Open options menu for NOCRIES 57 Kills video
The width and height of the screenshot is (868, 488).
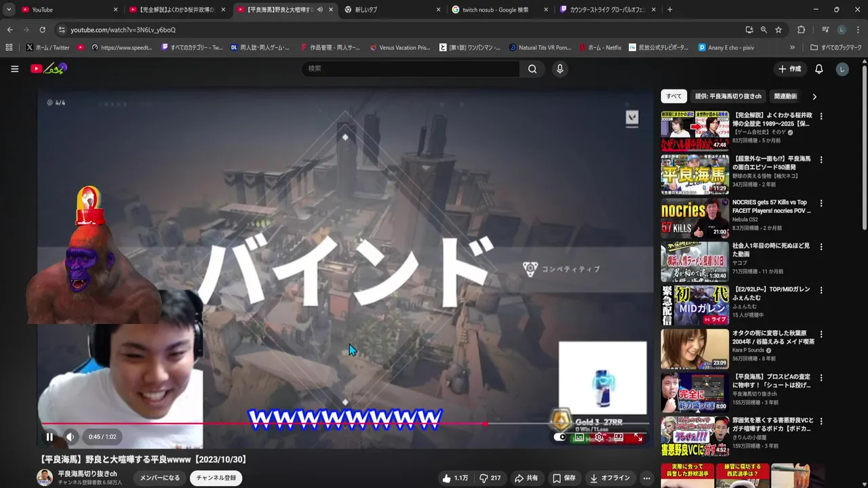[821, 203]
